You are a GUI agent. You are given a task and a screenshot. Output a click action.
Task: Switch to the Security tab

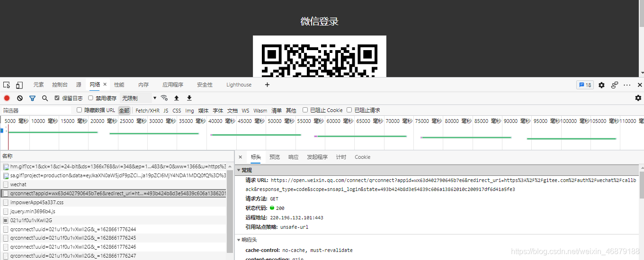(x=205, y=85)
